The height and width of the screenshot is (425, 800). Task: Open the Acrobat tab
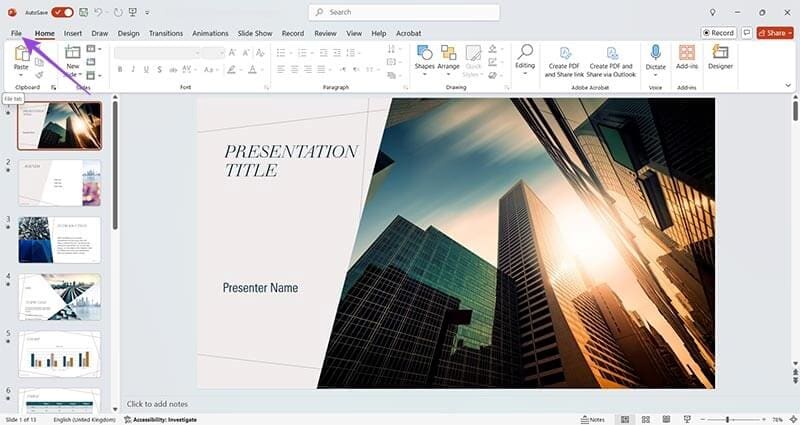pos(409,33)
